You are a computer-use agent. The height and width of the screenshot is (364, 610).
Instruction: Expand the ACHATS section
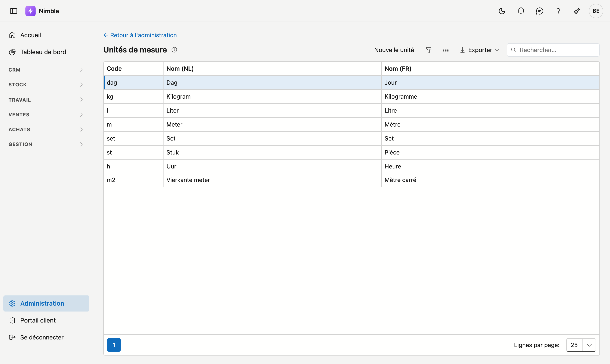[46, 130]
